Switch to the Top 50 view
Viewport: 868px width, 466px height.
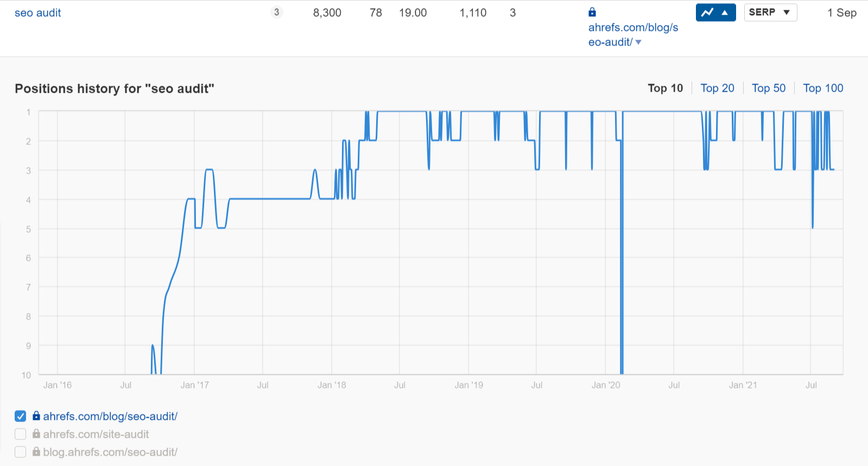pyautogui.click(x=768, y=88)
